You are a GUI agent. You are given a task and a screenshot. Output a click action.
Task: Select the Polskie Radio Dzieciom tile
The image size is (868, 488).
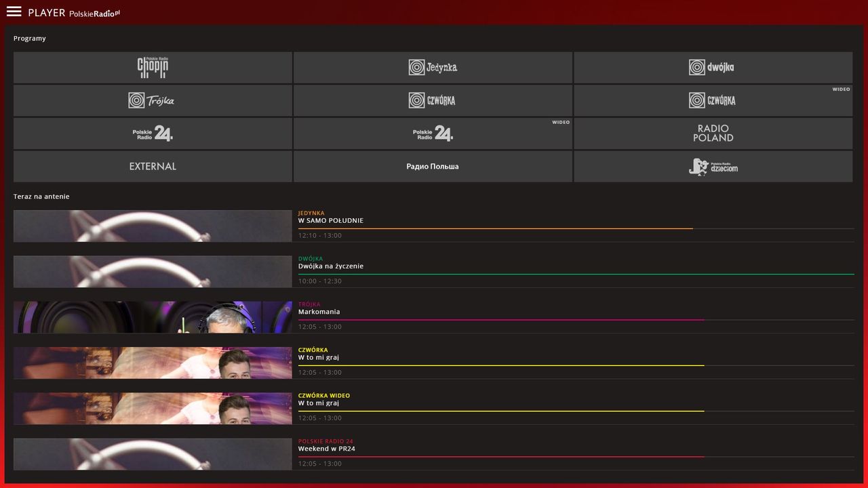(713, 166)
